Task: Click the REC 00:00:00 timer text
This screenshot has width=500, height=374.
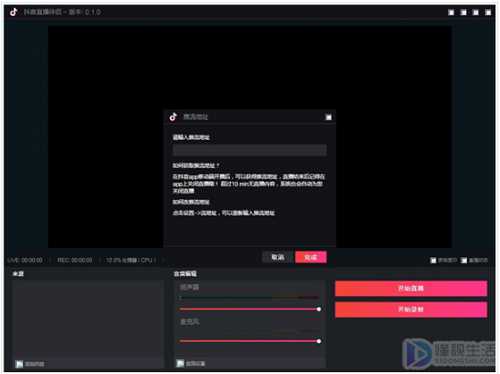Action: click(75, 260)
